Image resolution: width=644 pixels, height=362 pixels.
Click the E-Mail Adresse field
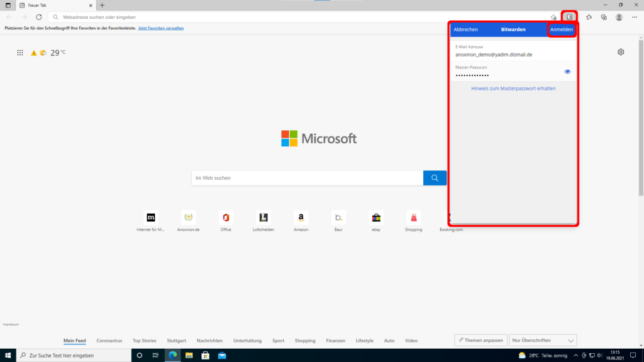[x=513, y=51]
